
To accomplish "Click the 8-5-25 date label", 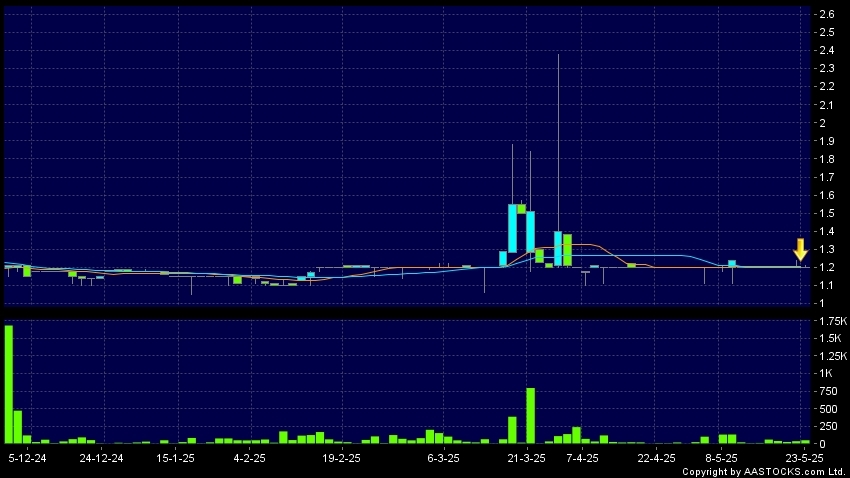I will point(722,458).
